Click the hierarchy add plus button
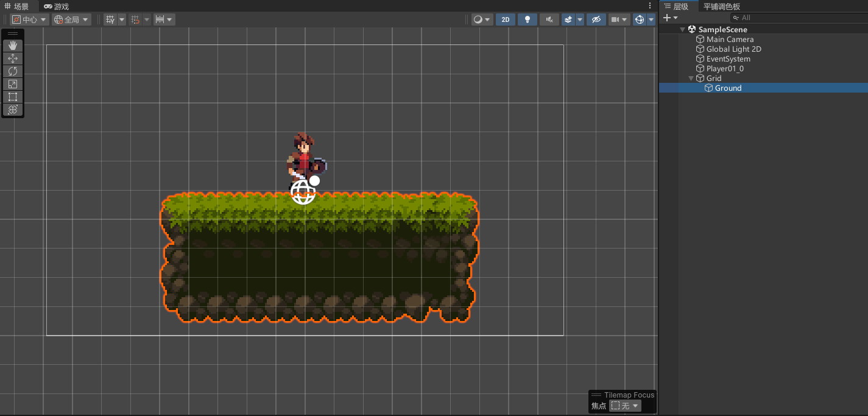The width and height of the screenshot is (868, 416). (x=667, y=18)
